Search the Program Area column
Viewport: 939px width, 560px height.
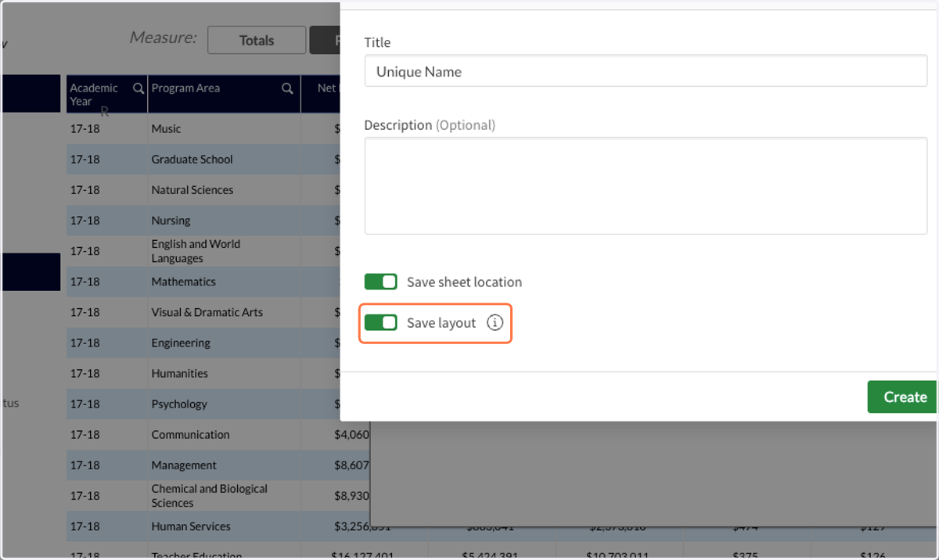pyautogui.click(x=287, y=88)
